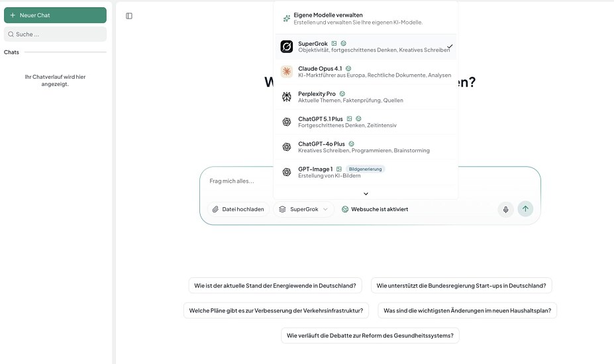Expand more models with the down chevron
Image resolution: width=614 pixels, height=364 pixels.
[x=366, y=194]
